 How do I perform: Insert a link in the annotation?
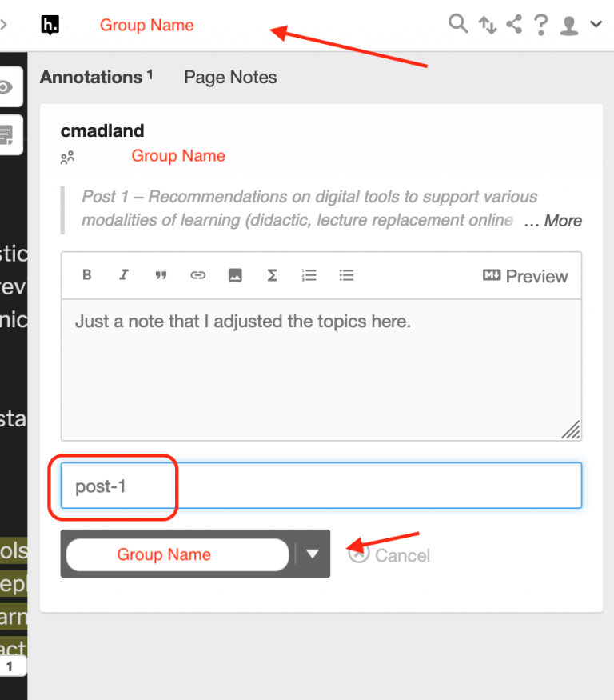click(x=198, y=275)
